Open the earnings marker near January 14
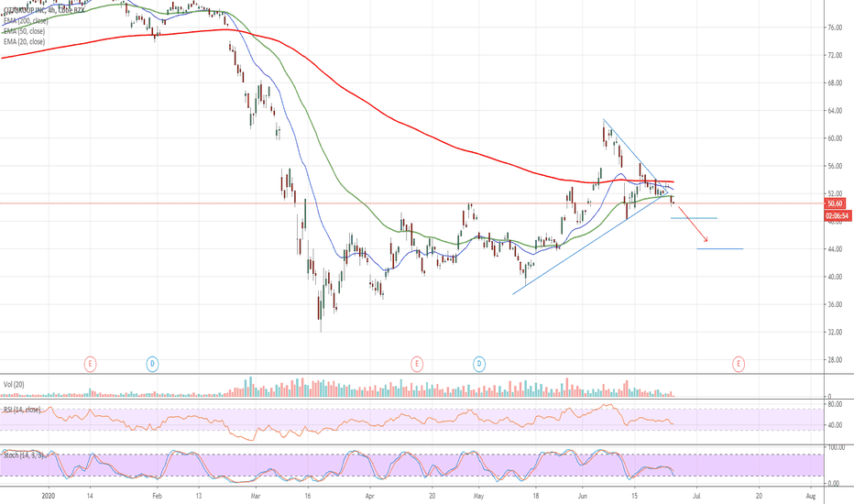The width and height of the screenshot is (854, 504). [90, 364]
